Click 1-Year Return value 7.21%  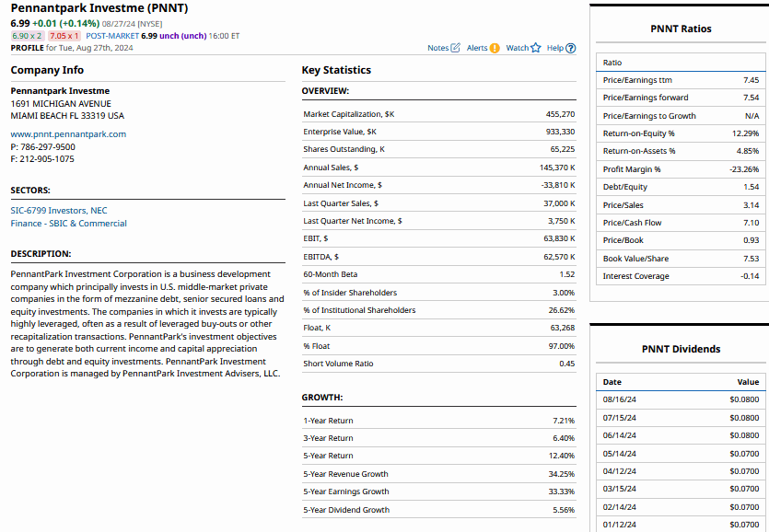coord(564,421)
